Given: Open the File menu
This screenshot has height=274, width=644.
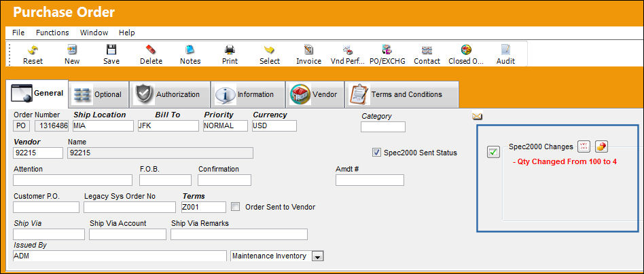Looking at the screenshot, I should (18, 33).
